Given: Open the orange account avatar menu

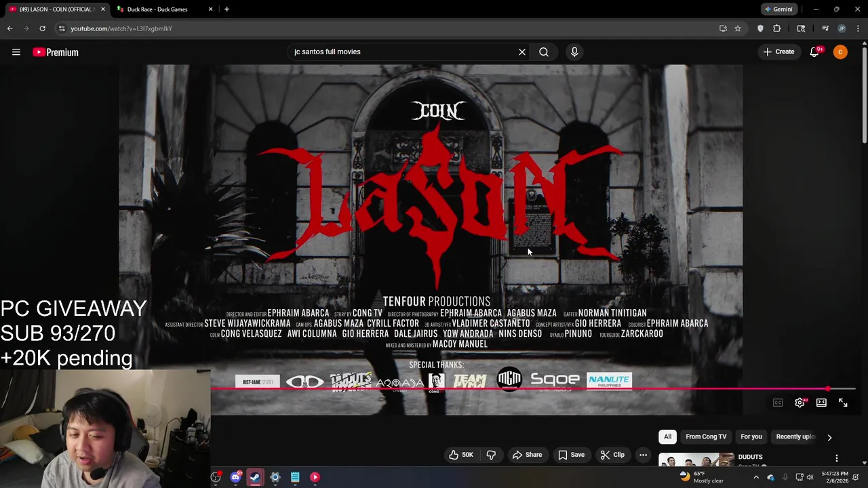Looking at the screenshot, I should point(840,52).
